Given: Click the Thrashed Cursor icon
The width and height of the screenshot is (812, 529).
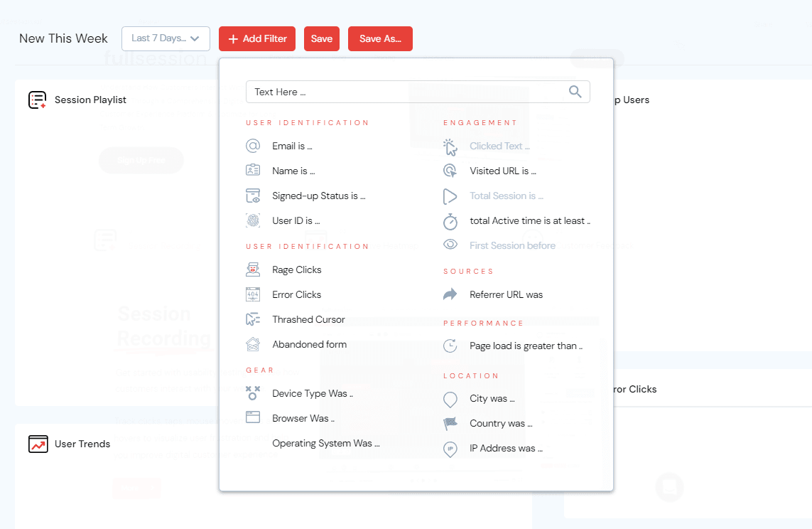Looking at the screenshot, I should [x=253, y=319].
